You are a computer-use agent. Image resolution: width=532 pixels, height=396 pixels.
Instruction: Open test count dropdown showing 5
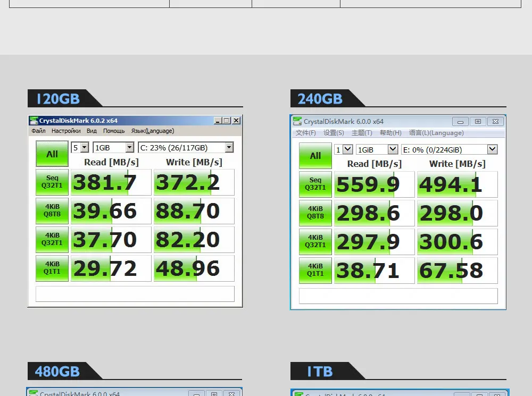[80, 147]
